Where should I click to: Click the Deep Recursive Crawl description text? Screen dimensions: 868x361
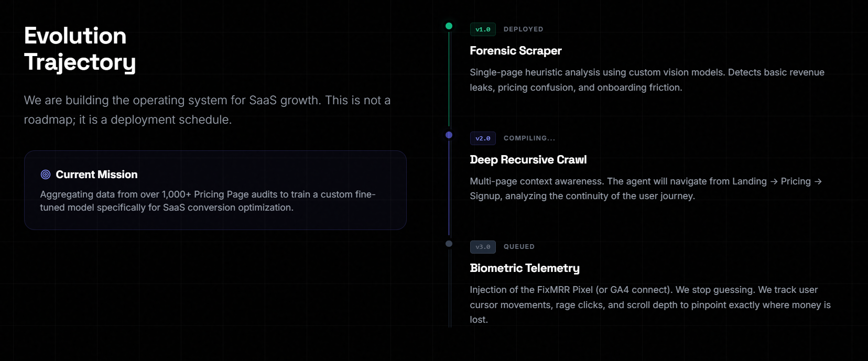[646, 189]
